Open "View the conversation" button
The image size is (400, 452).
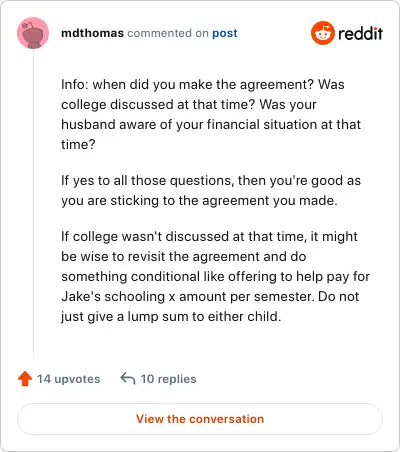[200, 419]
